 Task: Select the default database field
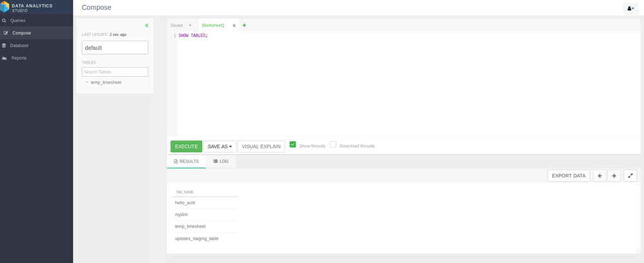(x=115, y=48)
